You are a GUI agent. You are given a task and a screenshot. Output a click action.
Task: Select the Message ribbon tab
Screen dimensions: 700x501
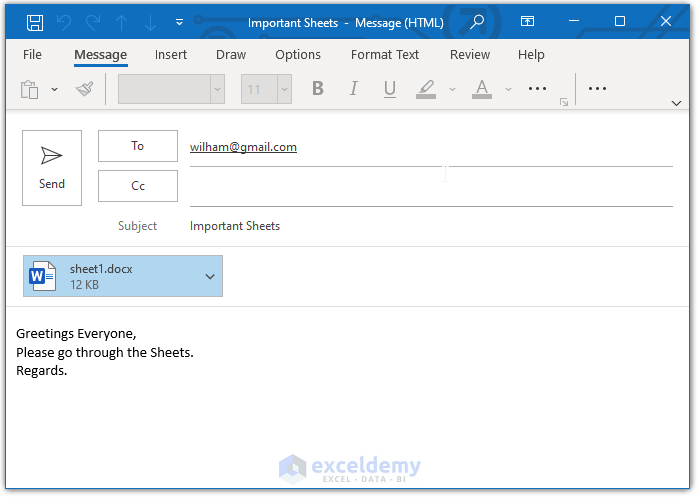(100, 54)
